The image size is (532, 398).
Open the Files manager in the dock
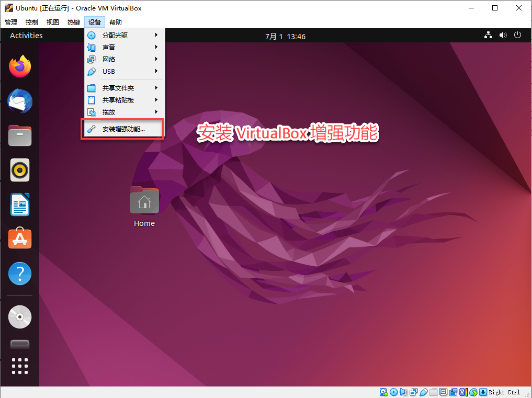coord(20,135)
